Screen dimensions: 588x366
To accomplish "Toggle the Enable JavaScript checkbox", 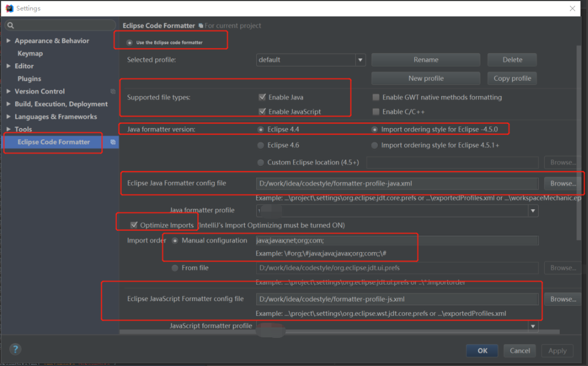I will coord(262,112).
